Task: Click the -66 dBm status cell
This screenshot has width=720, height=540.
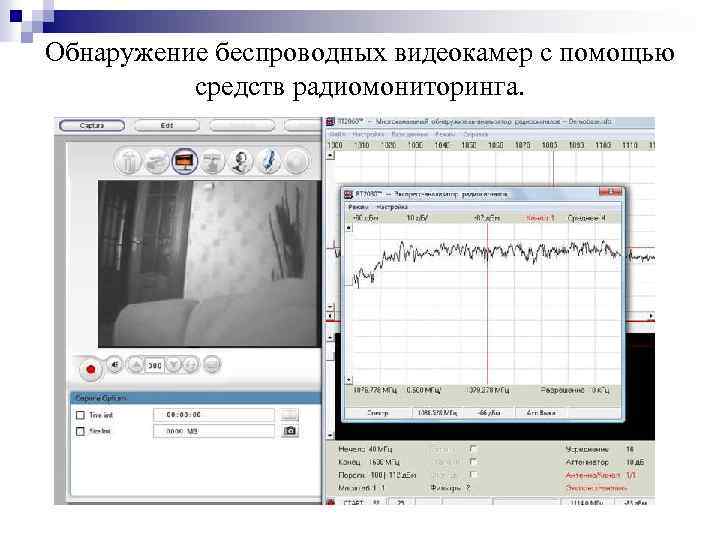Action: click(489, 413)
